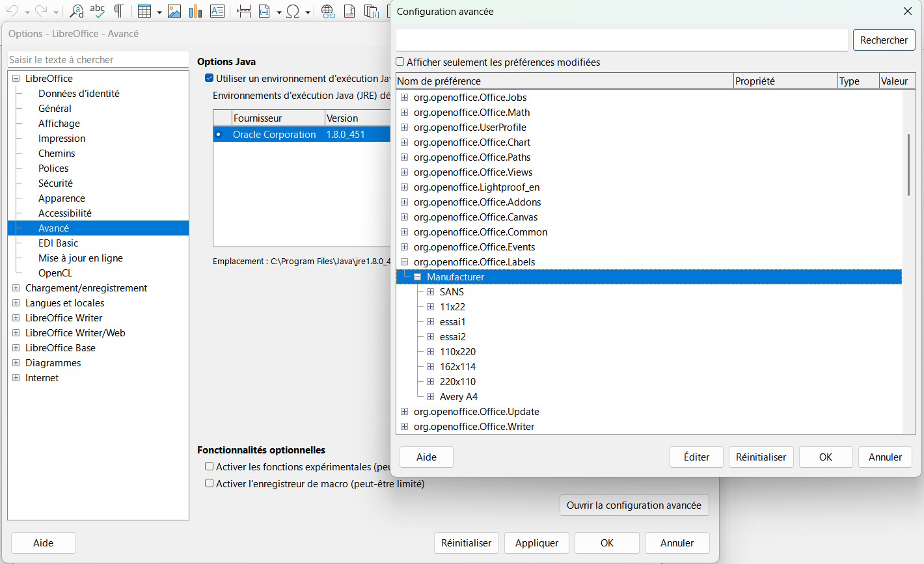Screen dimensions: 924x564
Task: Expand the SANS label entry
Action: pos(430,291)
